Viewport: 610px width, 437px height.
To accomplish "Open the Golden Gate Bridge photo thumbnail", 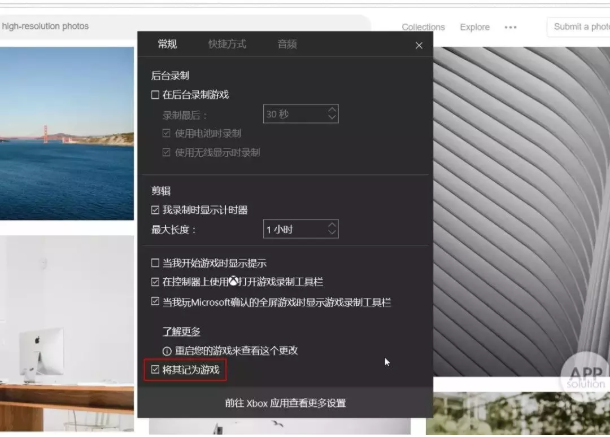I will point(67,133).
